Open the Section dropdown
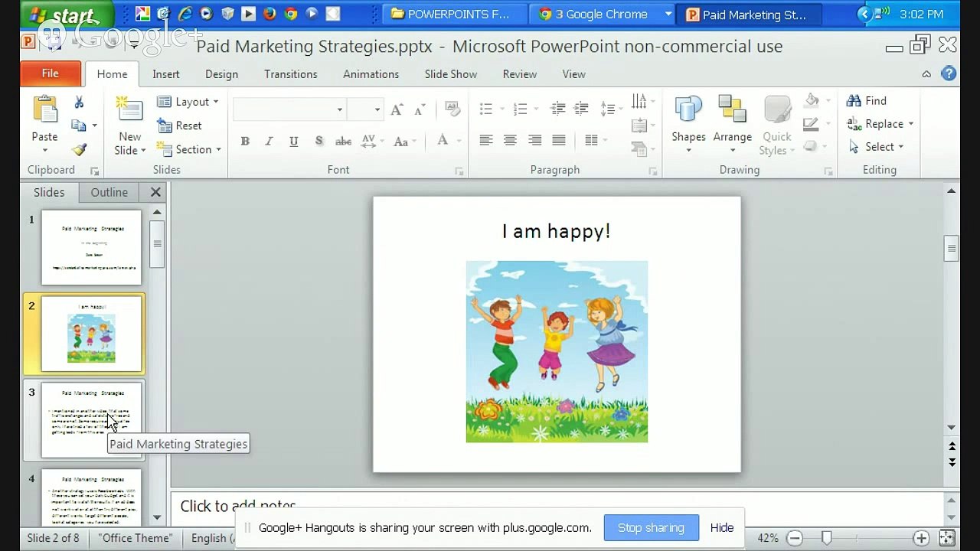 pyautogui.click(x=189, y=149)
